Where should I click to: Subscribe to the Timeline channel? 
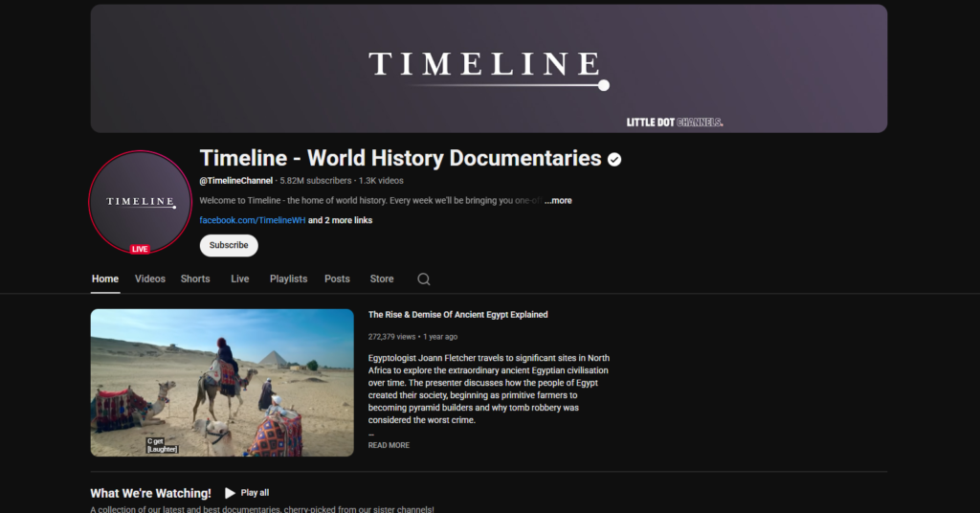(229, 245)
